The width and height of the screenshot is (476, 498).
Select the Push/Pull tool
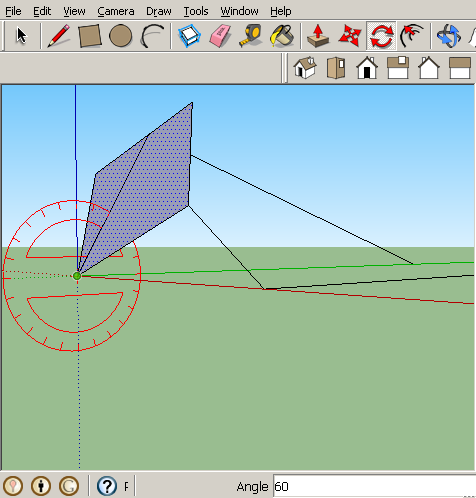[318, 36]
